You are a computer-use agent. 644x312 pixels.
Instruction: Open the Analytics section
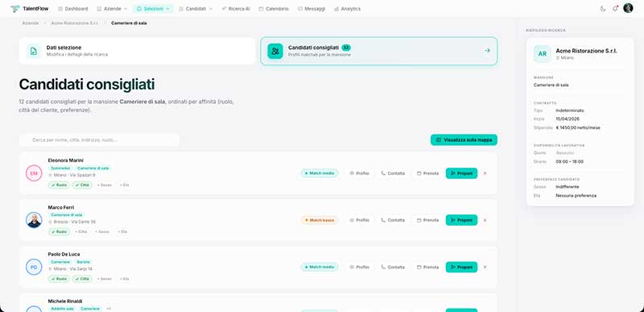pyautogui.click(x=348, y=9)
